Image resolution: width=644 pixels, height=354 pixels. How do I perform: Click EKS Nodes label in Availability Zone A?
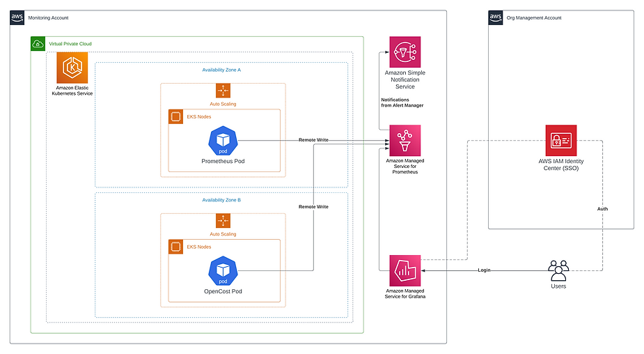click(199, 117)
